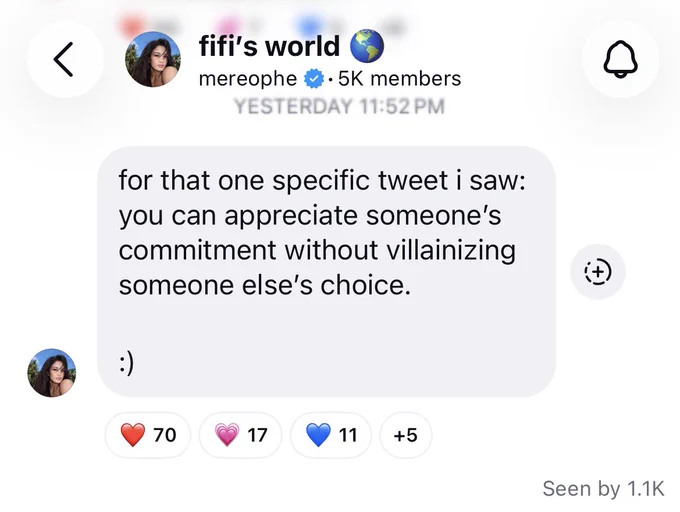The height and width of the screenshot is (512, 680).
Task: Open the fifi's world channel title
Action: point(269,46)
